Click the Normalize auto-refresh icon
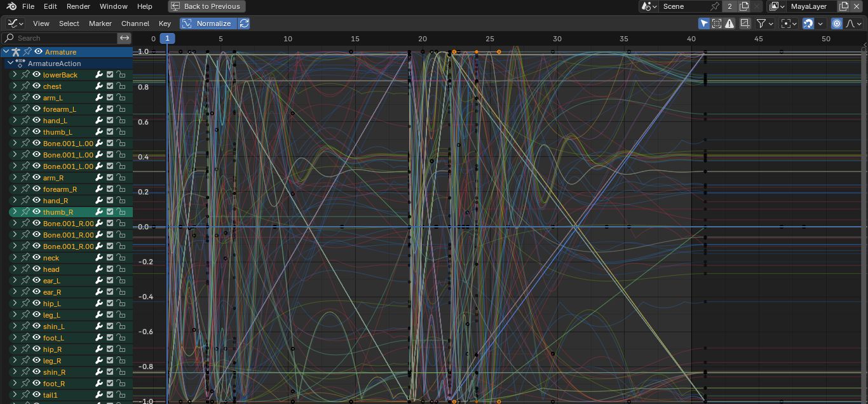The height and width of the screenshot is (404, 868). click(244, 24)
